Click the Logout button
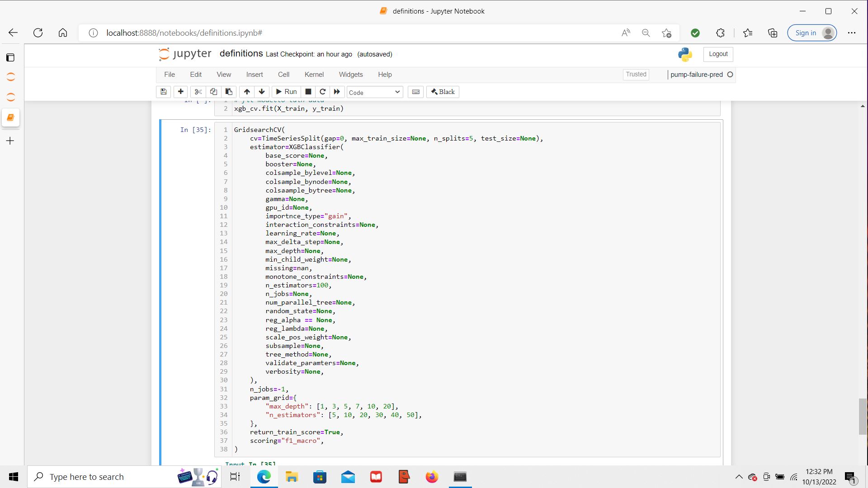Viewport: 868px width, 488px height. coord(718,54)
